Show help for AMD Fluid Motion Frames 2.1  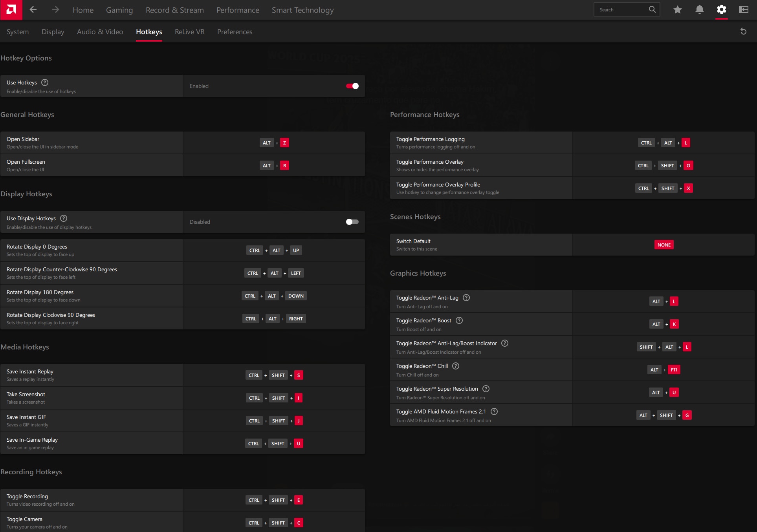[x=495, y=411]
